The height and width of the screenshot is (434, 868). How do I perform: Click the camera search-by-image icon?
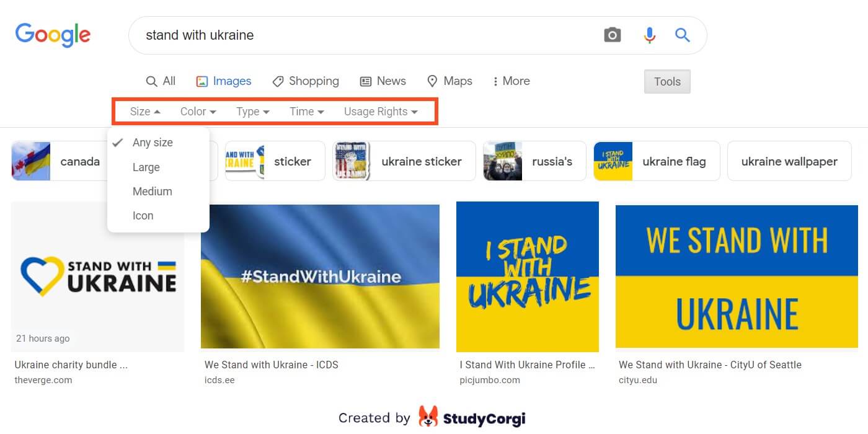(612, 35)
